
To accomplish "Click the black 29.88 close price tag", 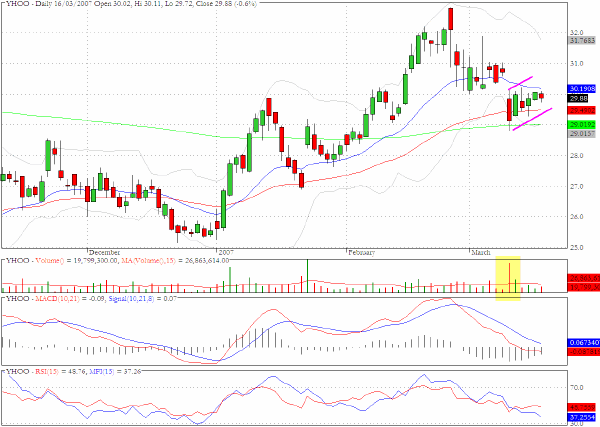I will click(x=578, y=99).
